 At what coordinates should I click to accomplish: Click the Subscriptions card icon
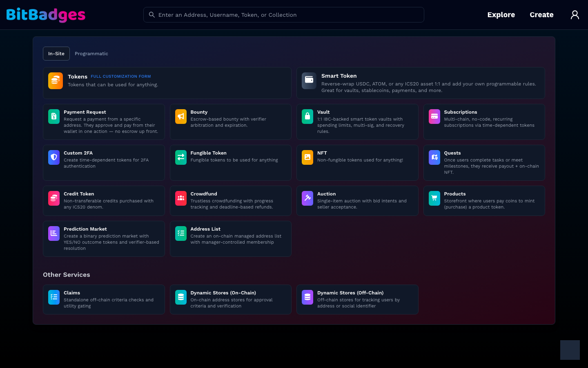pyautogui.click(x=434, y=117)
